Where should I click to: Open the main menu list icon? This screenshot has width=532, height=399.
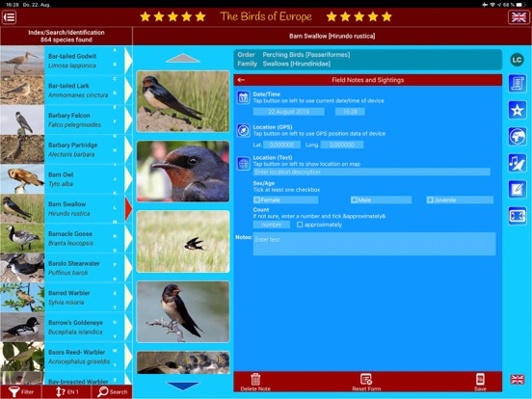click(x=10, y=17)
